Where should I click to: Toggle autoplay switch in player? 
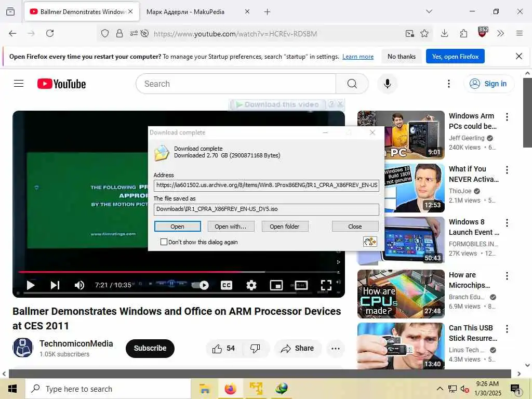point(201,285)
